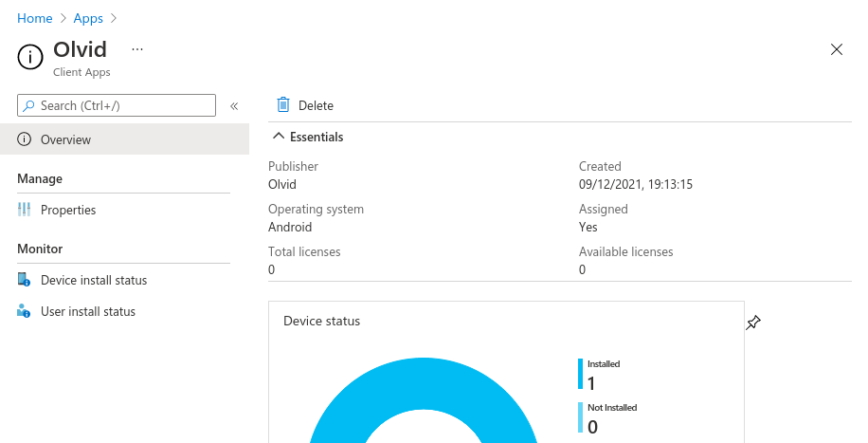Click the Not Installed count 0

click(x=592, y=427)
